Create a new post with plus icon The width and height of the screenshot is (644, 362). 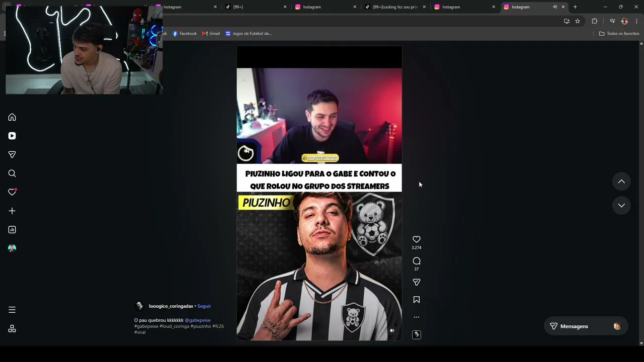(x=12, y=211)
